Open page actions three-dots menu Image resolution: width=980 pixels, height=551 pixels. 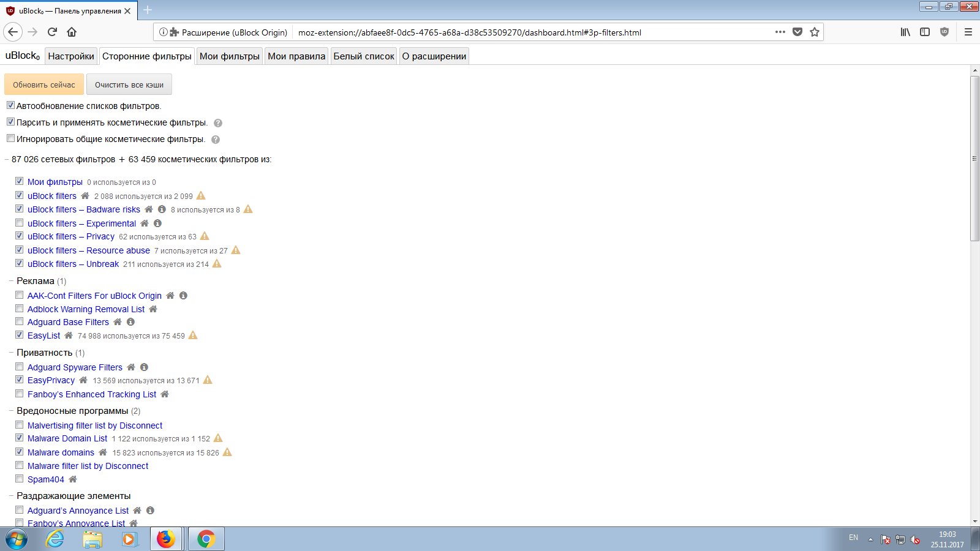(780, 32)
